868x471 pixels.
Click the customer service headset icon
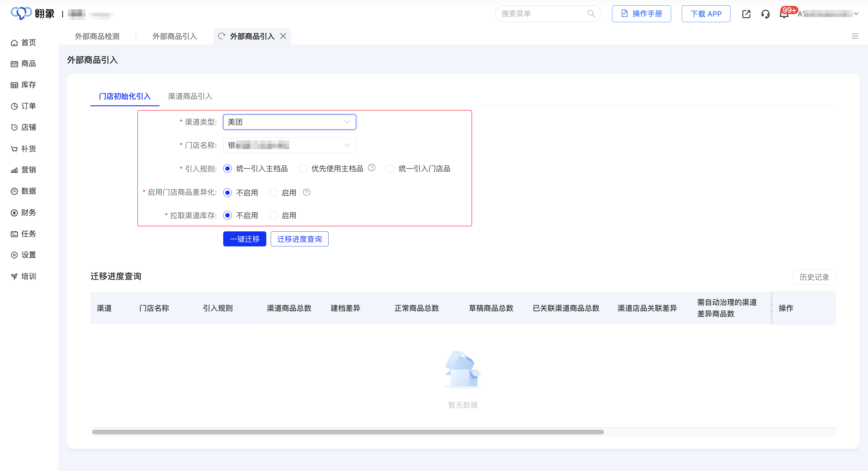coord(765,14)
